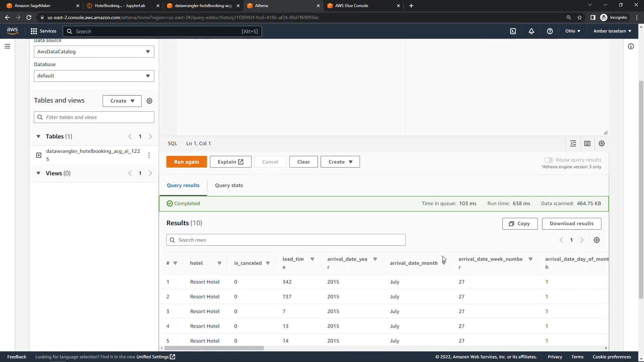Open Tables and views settings gear
Screen dimensions: 644x362
coord(150,101)
